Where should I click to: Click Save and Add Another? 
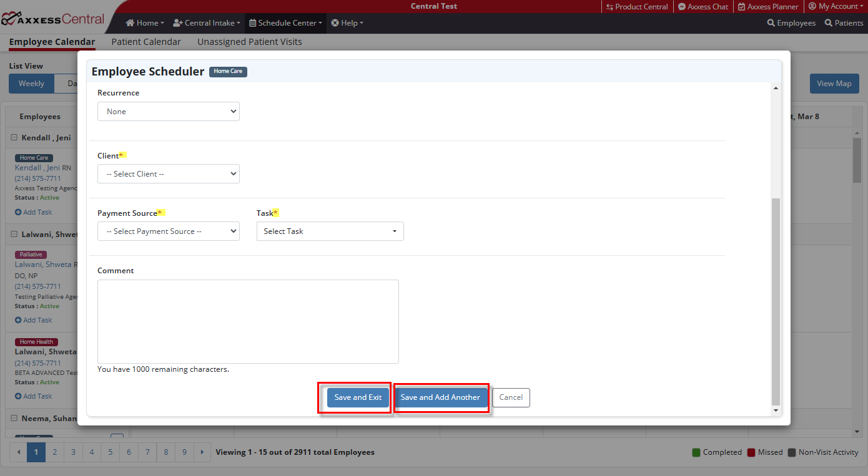click(x=440, y=397)
